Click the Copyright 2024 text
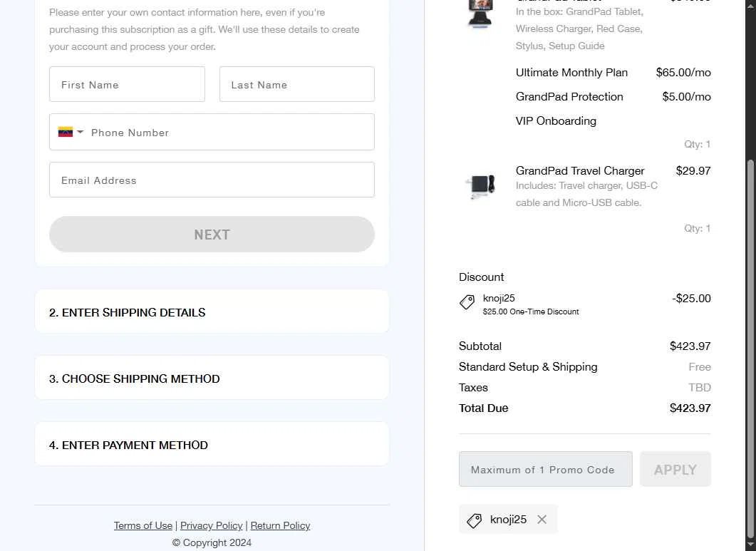This screenshot has height=551, width=756. pos(212,542)
